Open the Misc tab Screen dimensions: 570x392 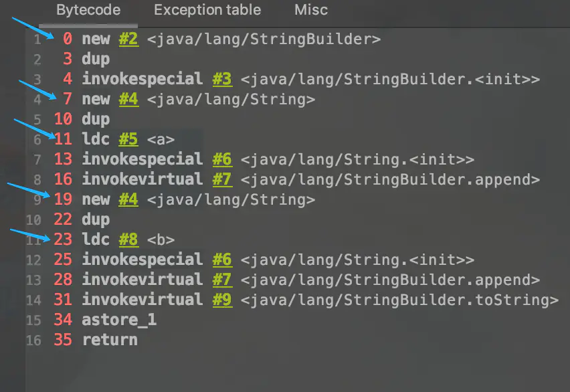311,10
